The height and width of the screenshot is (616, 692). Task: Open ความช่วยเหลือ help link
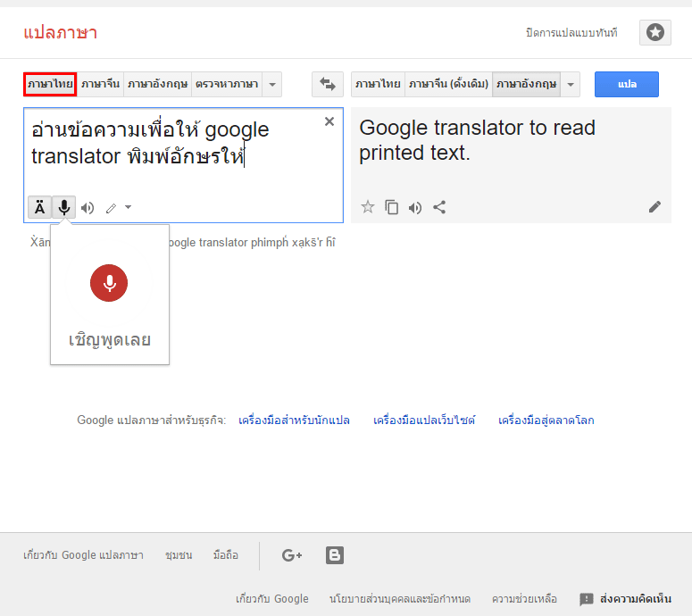pos(524,599)
